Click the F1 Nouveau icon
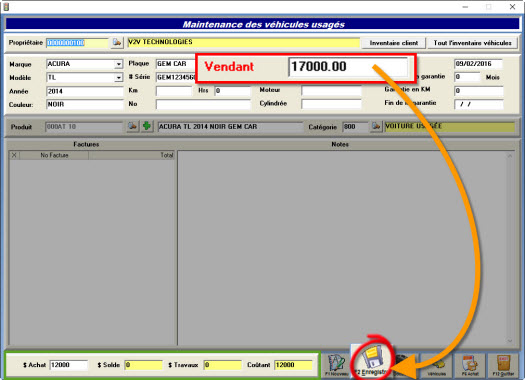This screenshot has width=525, height=380. (336, 365)
